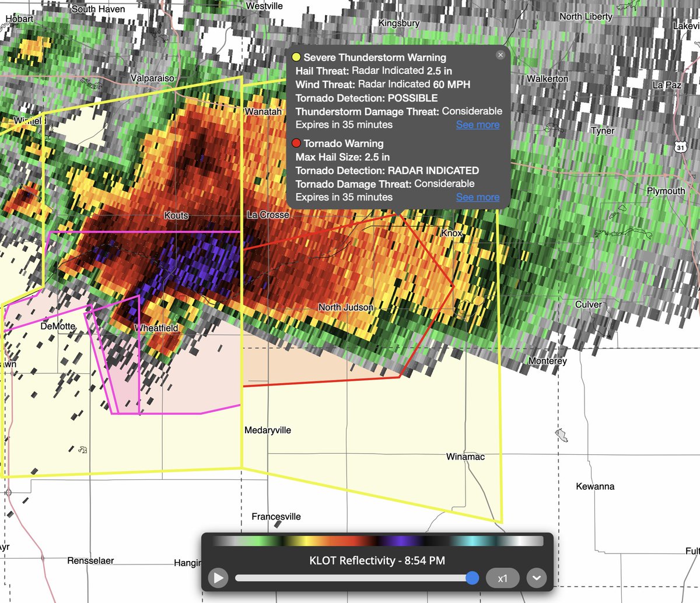
Task: Expand the radar options chevron
Action: 536,579
